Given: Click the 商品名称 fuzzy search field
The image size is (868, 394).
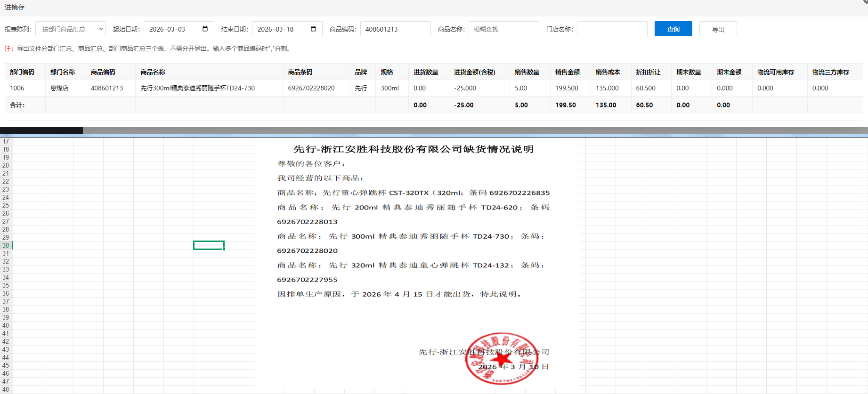Looking at the screenshot, I should pyautogui.click(x=503, y=29).
